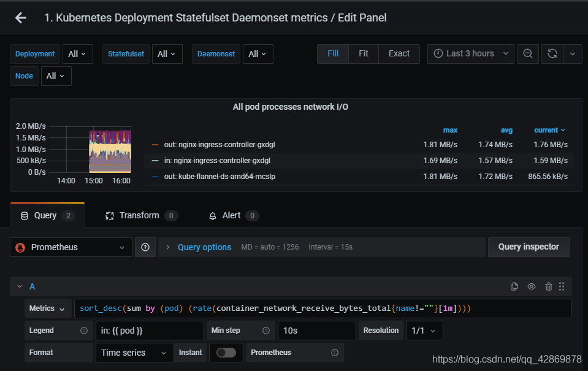
Task: Refresh the dashboard panel
Action: [x=552, y=53]
